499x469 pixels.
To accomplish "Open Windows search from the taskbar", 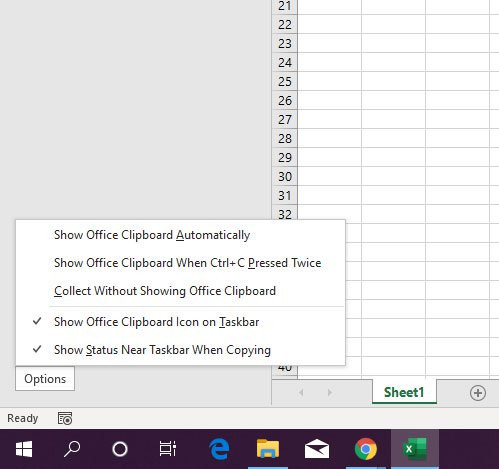I will point(72,449).
